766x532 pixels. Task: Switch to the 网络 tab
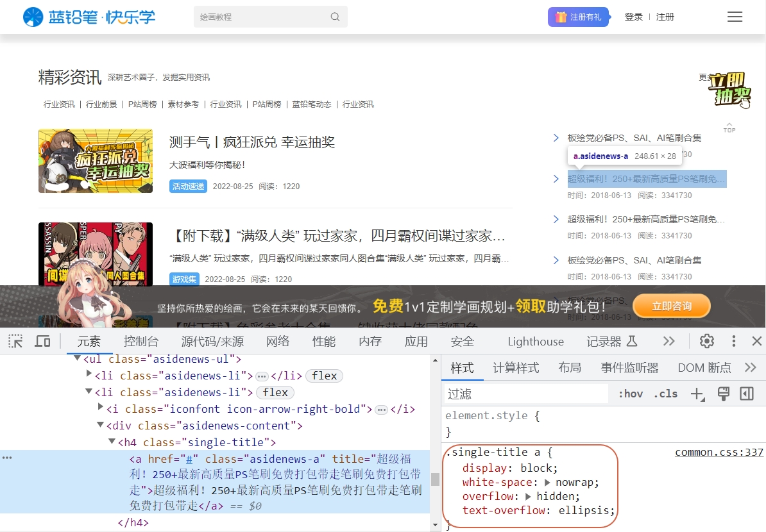278,341
